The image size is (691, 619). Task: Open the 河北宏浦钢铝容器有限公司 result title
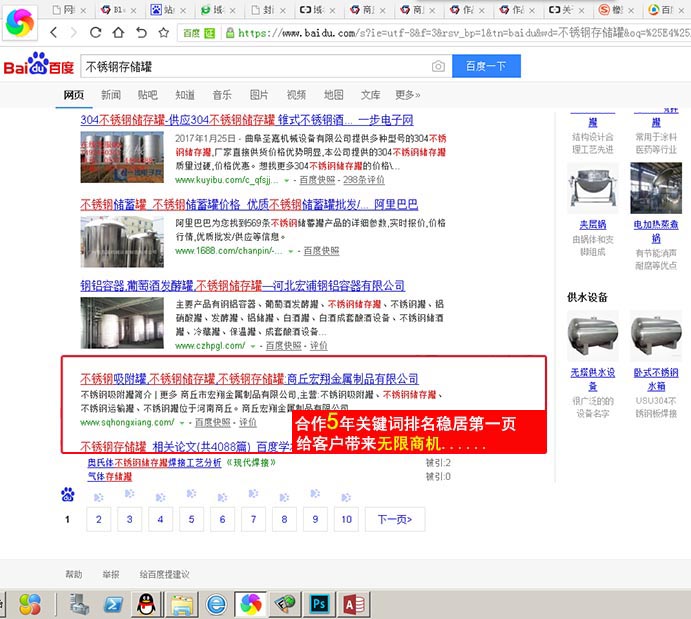point(242,285)
